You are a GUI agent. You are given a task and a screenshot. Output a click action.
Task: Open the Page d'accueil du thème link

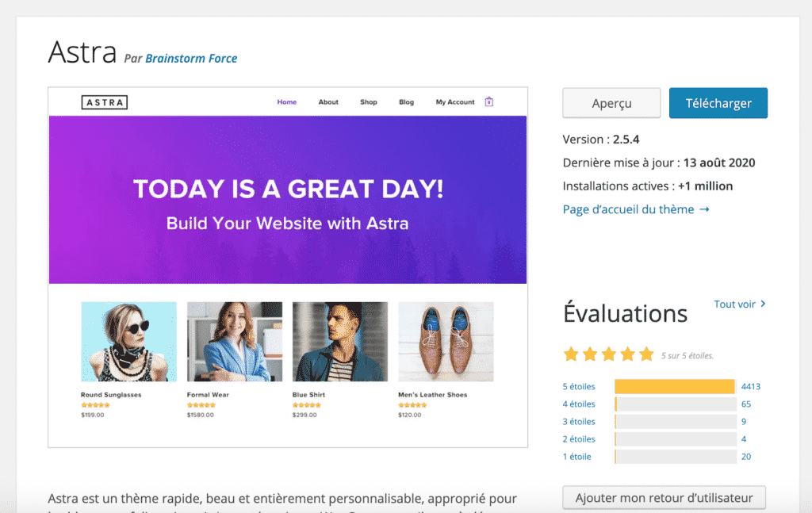coord(630,209)
